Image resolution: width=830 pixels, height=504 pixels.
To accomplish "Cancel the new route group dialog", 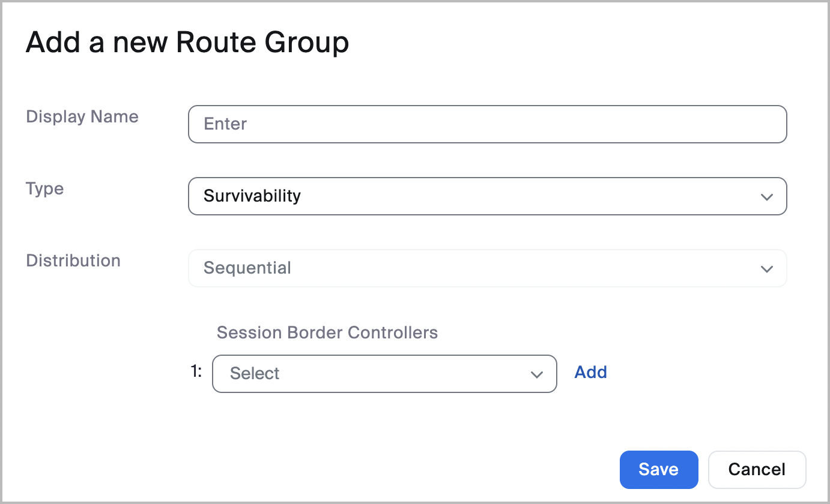I will (x=757, y=469).
